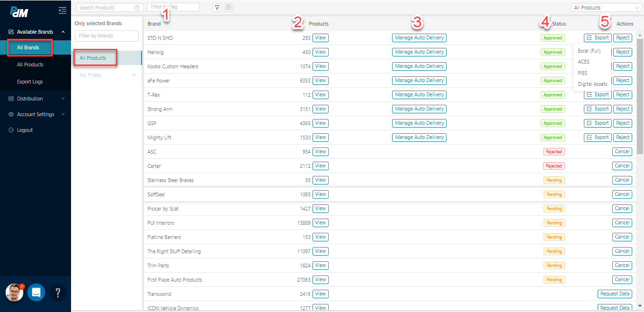
Task: Click the filter funnel icon in toolbar
Action: pyautogui.click(x=217, y=7)
